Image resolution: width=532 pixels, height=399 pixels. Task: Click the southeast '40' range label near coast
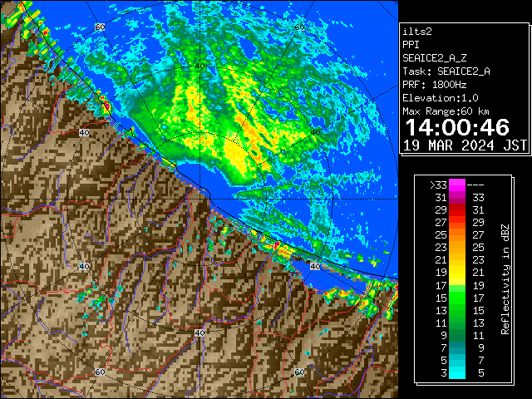click(316, 266)
